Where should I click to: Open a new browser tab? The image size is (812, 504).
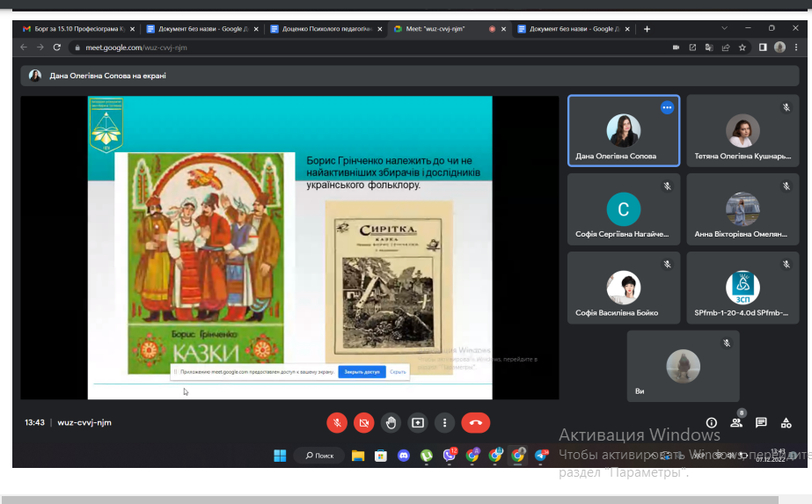pyautogui.click(x=647, y=29)
